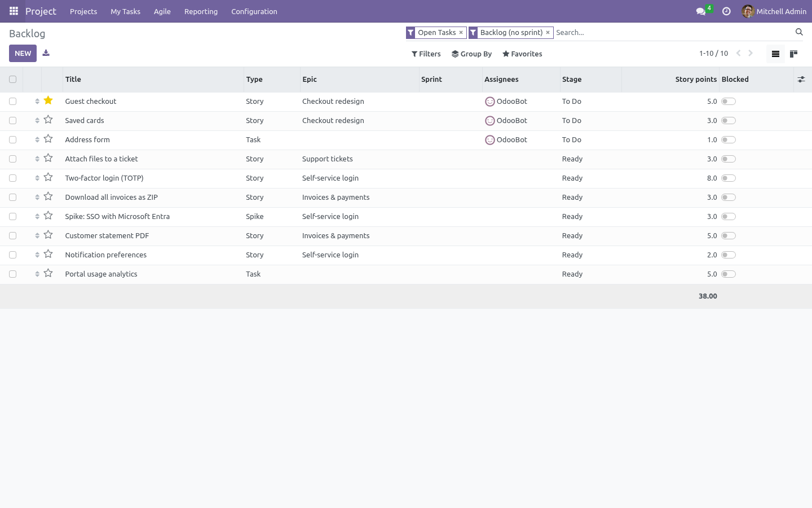Select all tasks with header checkbox
Viewport: 812px width, 508px height.
coord(13,80)
